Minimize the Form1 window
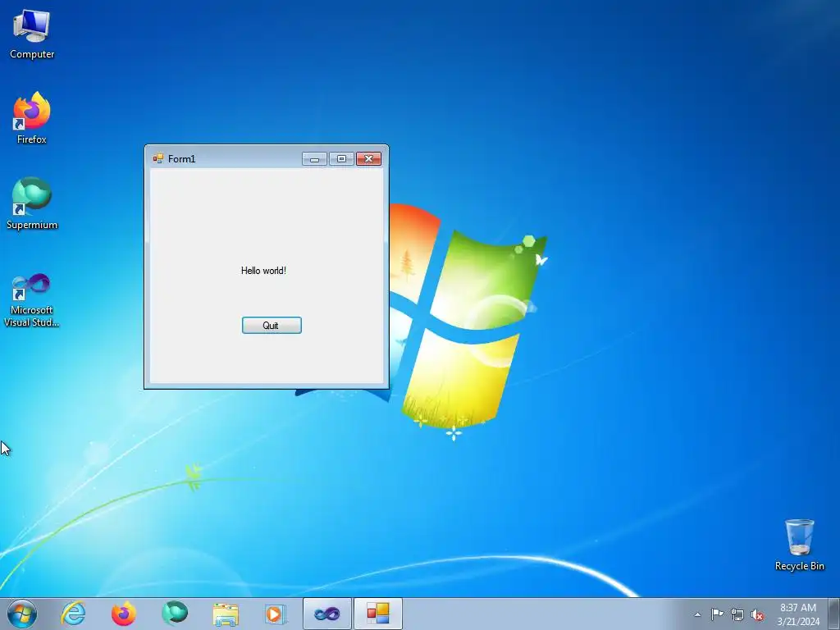 (x=314, y=158)
